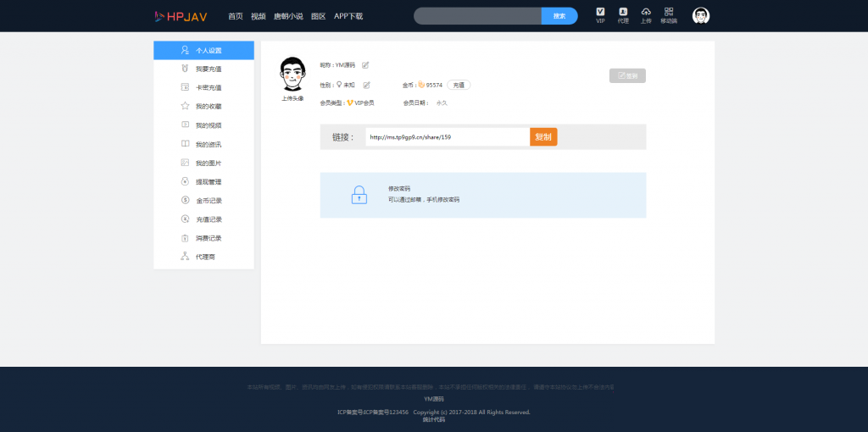Open 唐朝小说 in the top navigation
The image size is (868, 432).
tap(288, 16)
